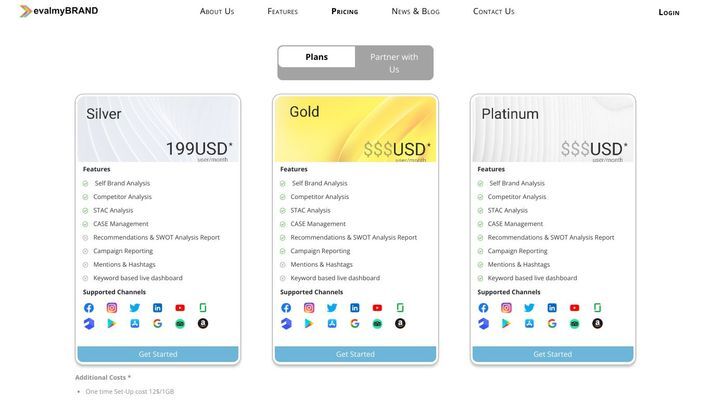Screen dimensions: 711x400
Task: Click the Google icon in Silver plan
Action: 157,323
